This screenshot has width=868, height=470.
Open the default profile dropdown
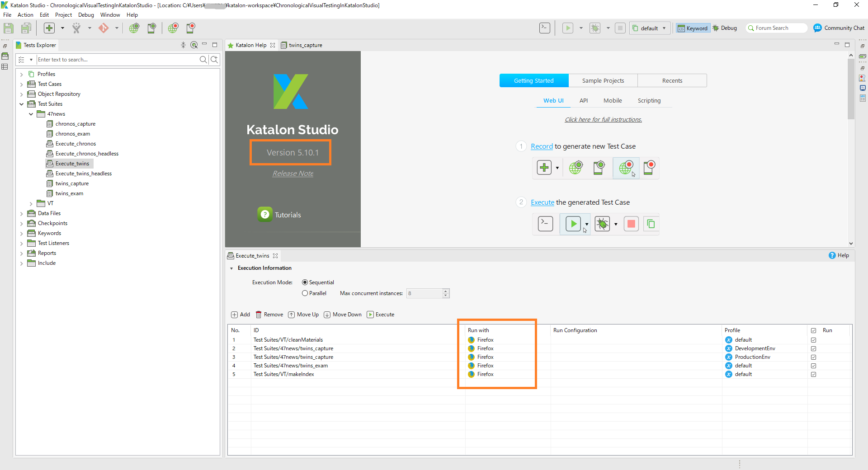[650, 28]
